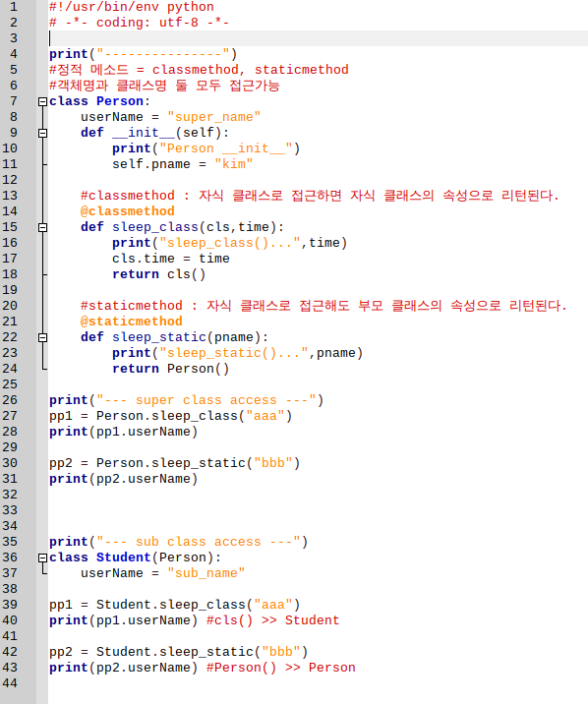Click the '#classmethod :' comment on line 13
588x704 pixels.
[320, 196]
